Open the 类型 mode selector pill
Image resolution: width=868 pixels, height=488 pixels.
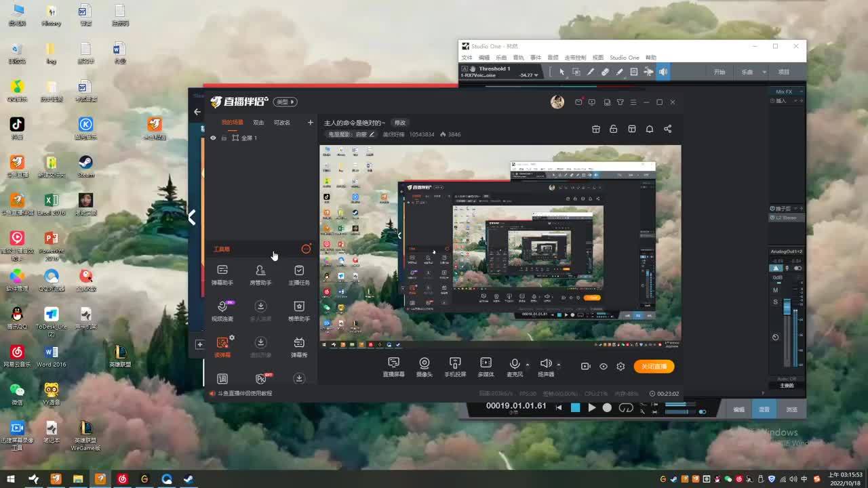point(285,102)
